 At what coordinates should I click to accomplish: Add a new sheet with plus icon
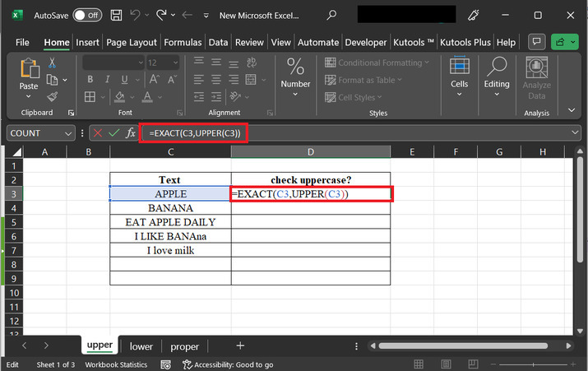click(240, 346)
